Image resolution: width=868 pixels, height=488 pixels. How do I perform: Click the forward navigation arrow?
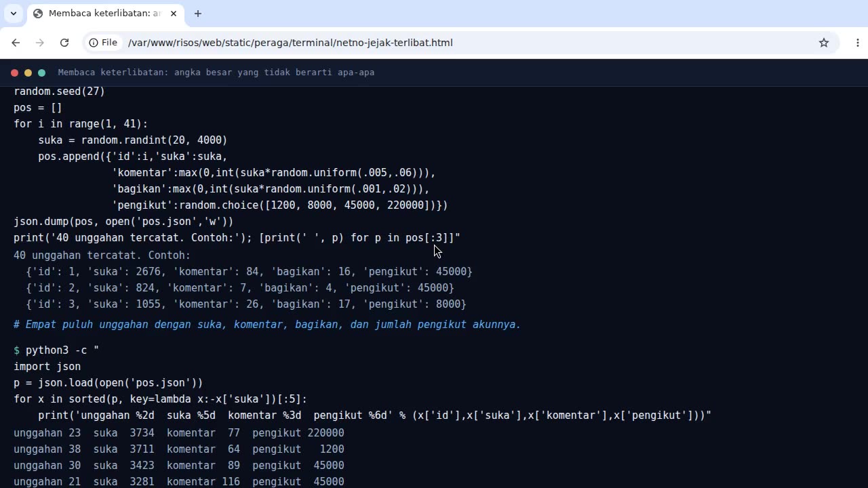tap(40, 43)
